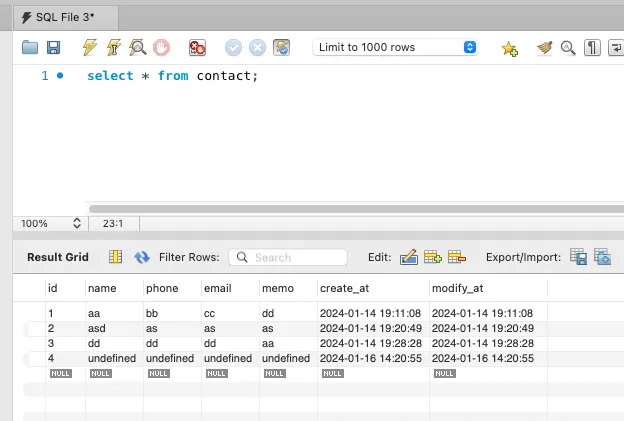Image resolution: width=624 pixels, height=421 pixels.
Task: Open SQL script file folder icon
Action: (x=30, y=47)
